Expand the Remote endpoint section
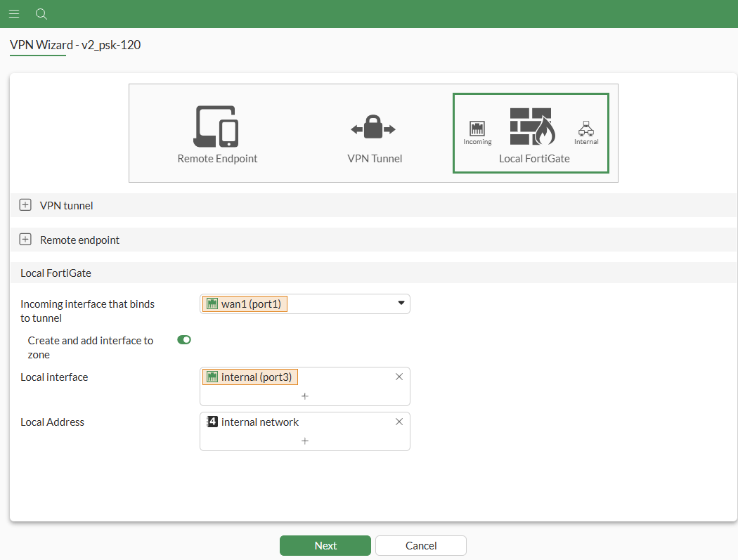 pos(25,239)
